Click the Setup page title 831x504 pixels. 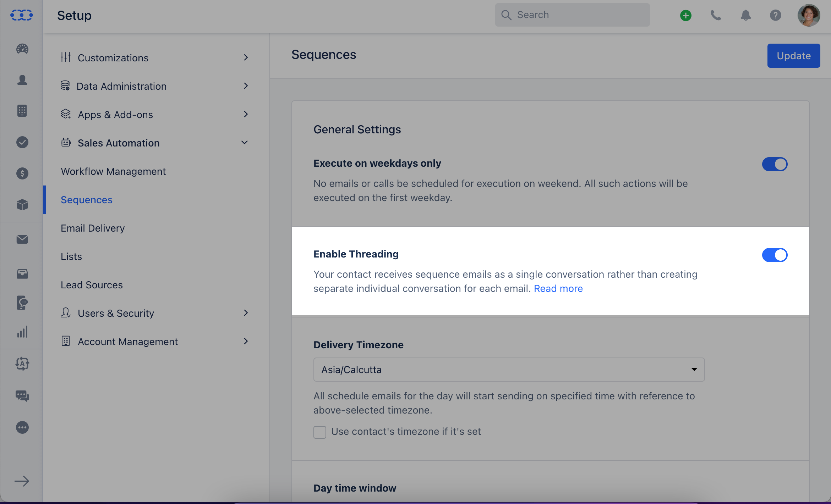[74, 16]
